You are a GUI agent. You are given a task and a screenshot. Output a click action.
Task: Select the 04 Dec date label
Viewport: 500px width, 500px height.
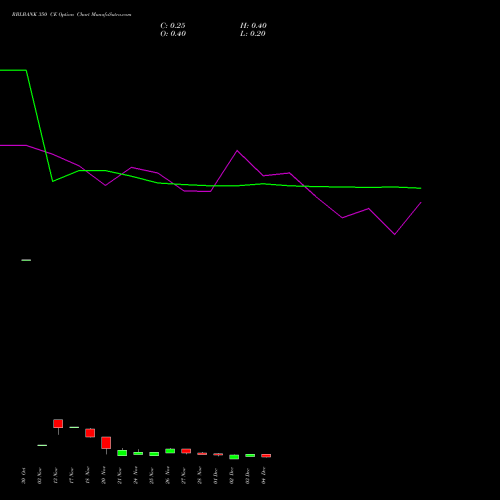click(263, 476)
